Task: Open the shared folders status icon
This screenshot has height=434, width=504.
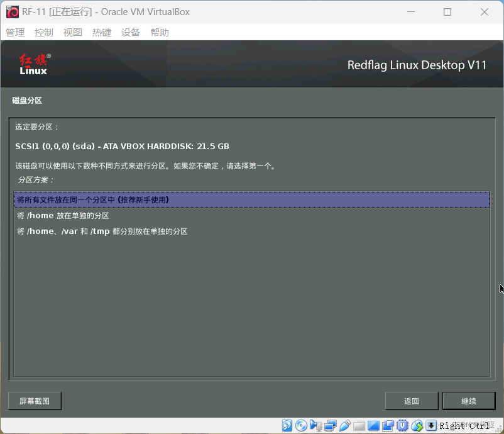Action: pos(359,425)
